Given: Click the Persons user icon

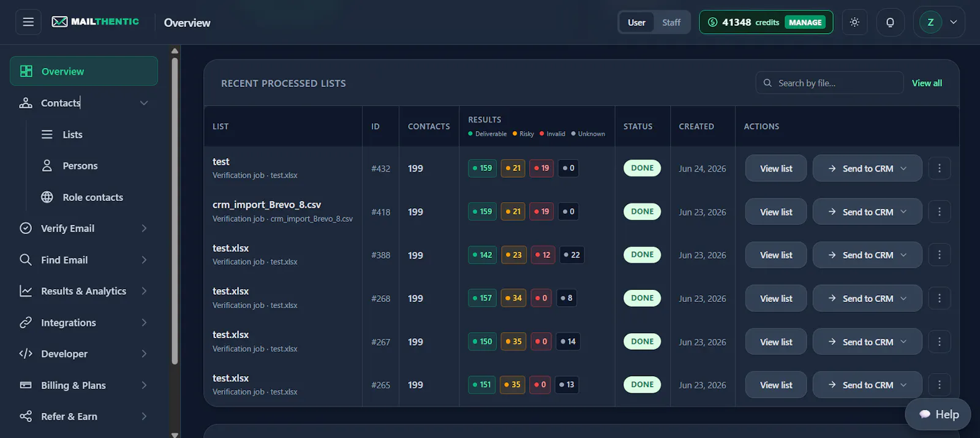Looking at the screenshot, I should 47,165.
